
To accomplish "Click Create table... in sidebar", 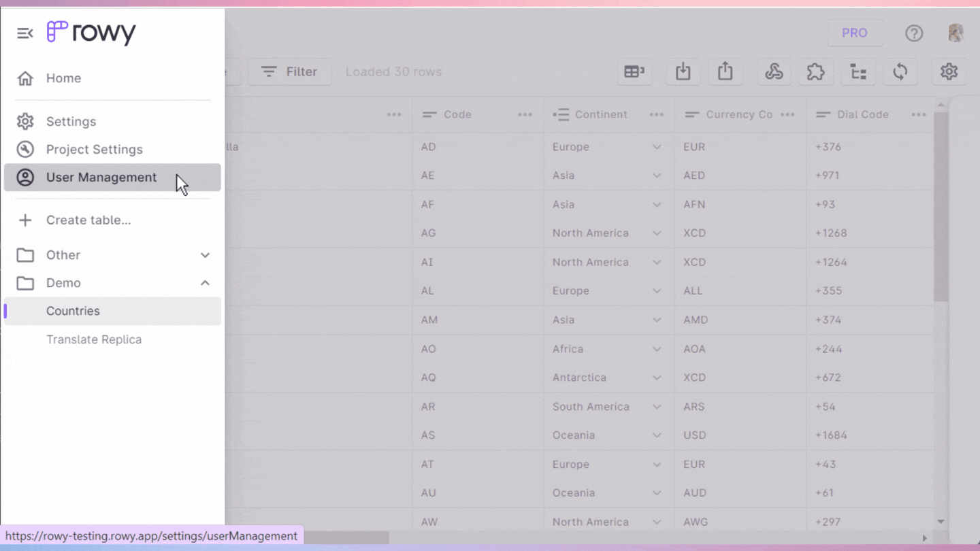I will click(x=88, y=220).
